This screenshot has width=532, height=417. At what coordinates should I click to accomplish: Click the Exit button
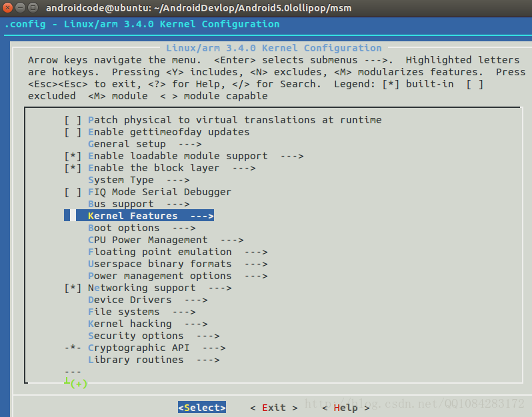[274, 408]
